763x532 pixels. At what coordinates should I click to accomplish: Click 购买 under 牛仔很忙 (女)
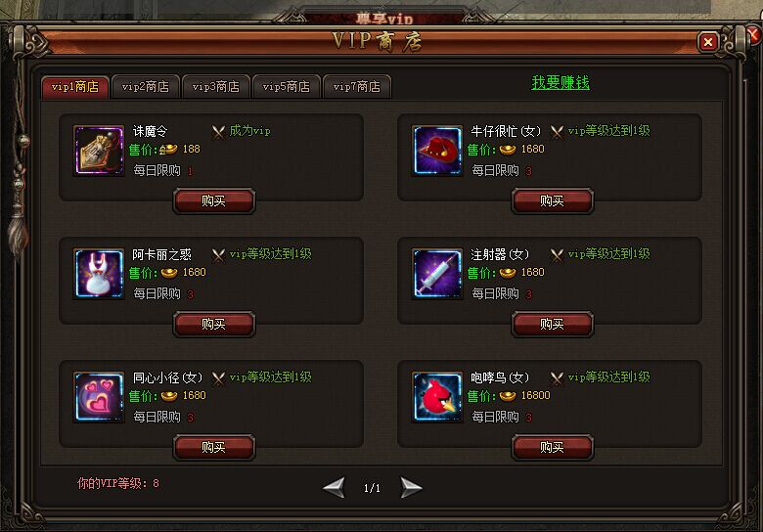tap(553, 200)
